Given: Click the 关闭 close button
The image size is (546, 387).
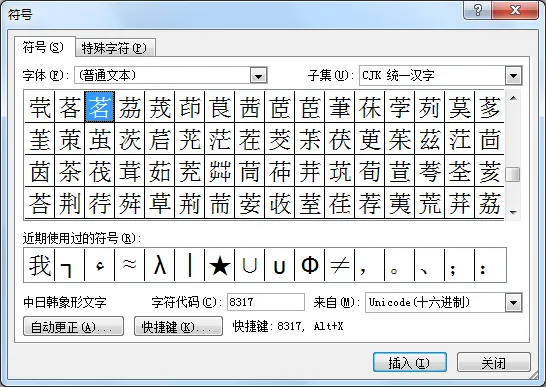Looking at the screenshot, I should click(x=494, y=363).
